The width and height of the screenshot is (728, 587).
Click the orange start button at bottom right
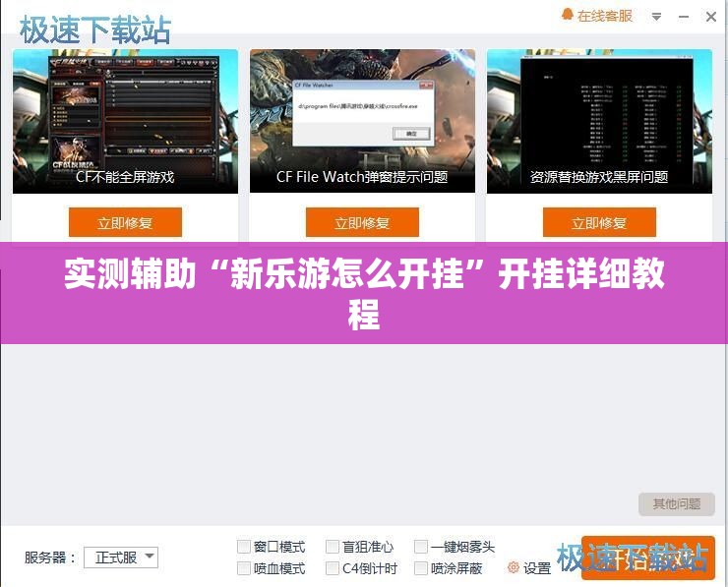click(x=647, y=558)
